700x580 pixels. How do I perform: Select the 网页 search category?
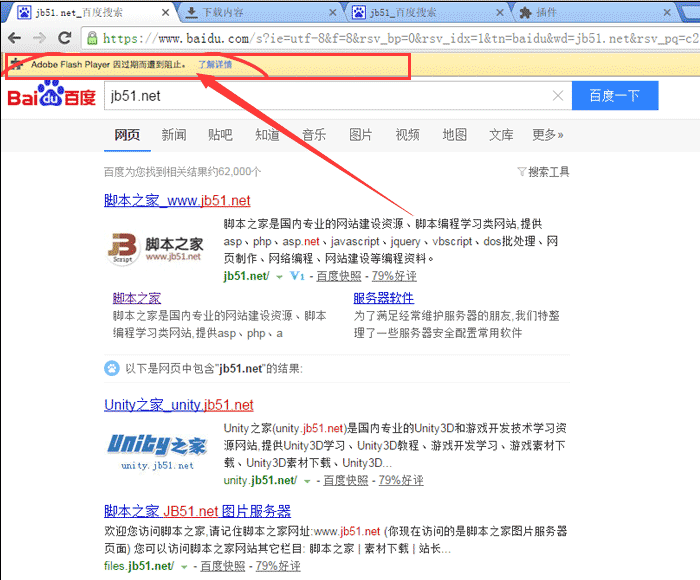tap(127, 134)
